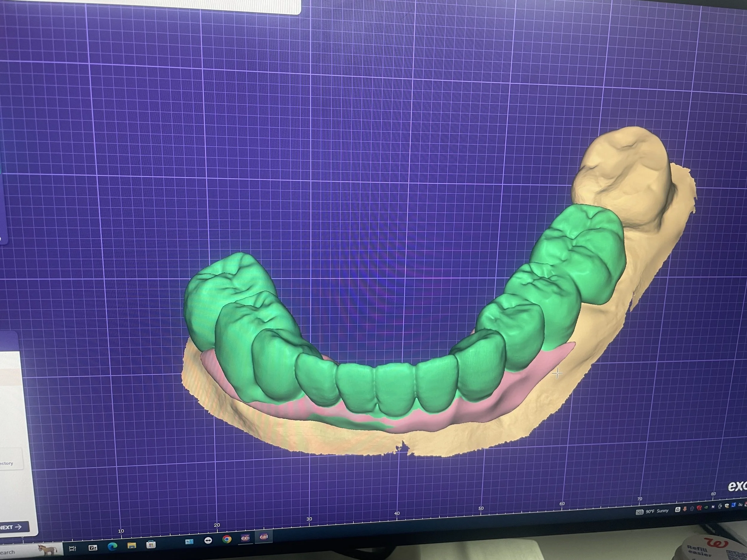Click the blue system tray icon

tap(734, 505)
